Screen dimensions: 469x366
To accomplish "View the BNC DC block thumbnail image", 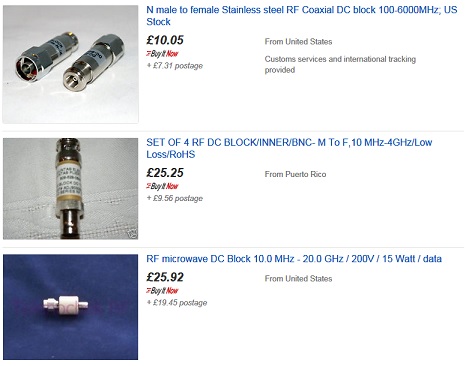I will pos(70,189).
